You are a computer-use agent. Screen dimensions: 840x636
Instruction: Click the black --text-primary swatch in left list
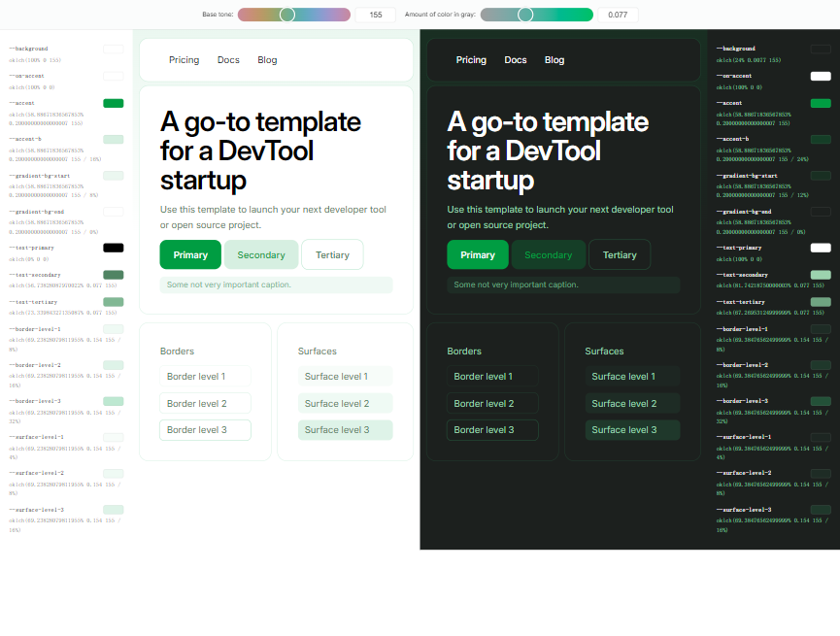[113, 248]
